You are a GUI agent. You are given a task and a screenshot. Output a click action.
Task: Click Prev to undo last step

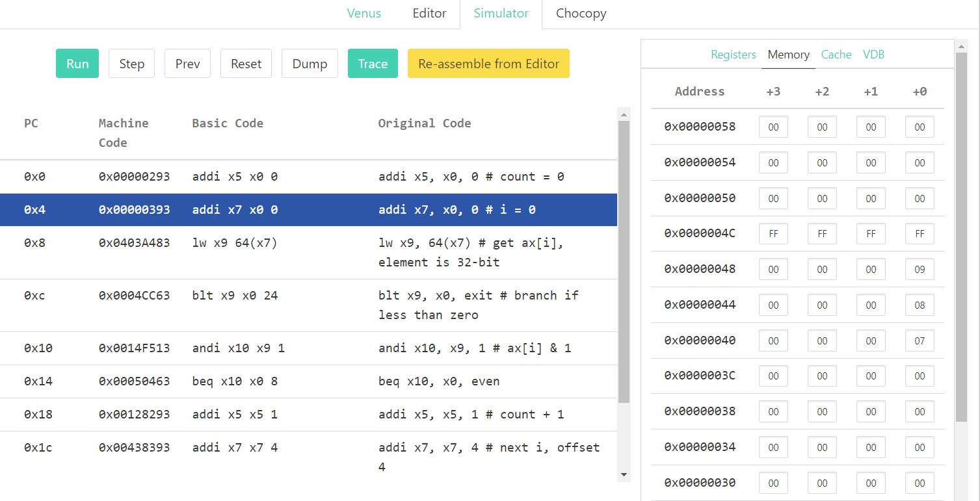pyautogui.click(x=187, y=64)
